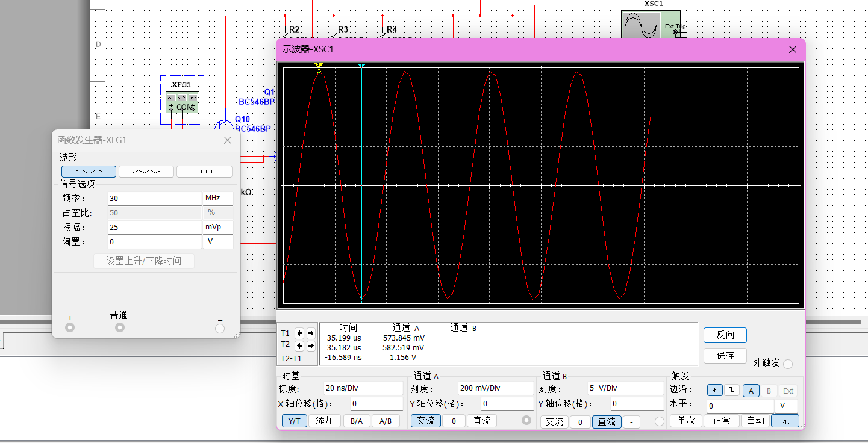Click the channel A terminal indicator
The height and width of the screenshot is (443, 868).
[528, 421]
